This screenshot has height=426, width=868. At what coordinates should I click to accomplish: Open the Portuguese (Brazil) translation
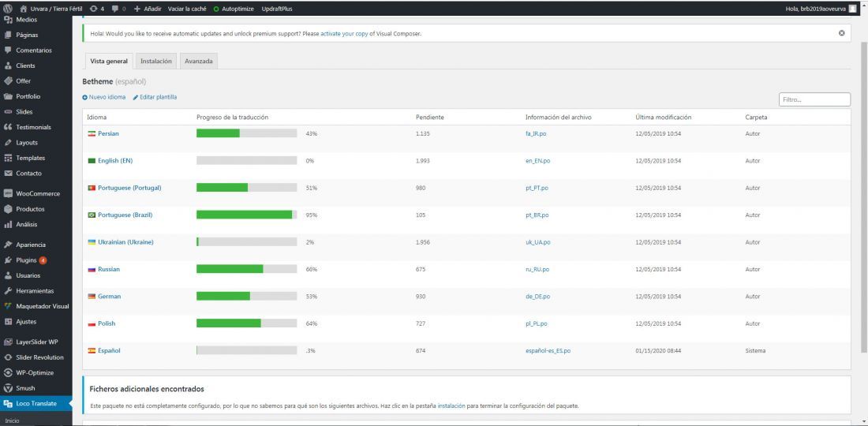[x=125, y=215]
